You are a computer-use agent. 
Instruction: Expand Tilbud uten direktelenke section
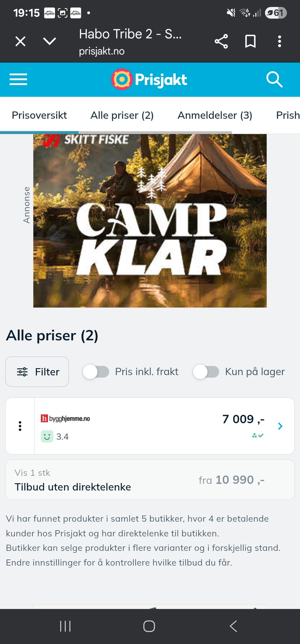pyautogui.click(x=150, y=480)
